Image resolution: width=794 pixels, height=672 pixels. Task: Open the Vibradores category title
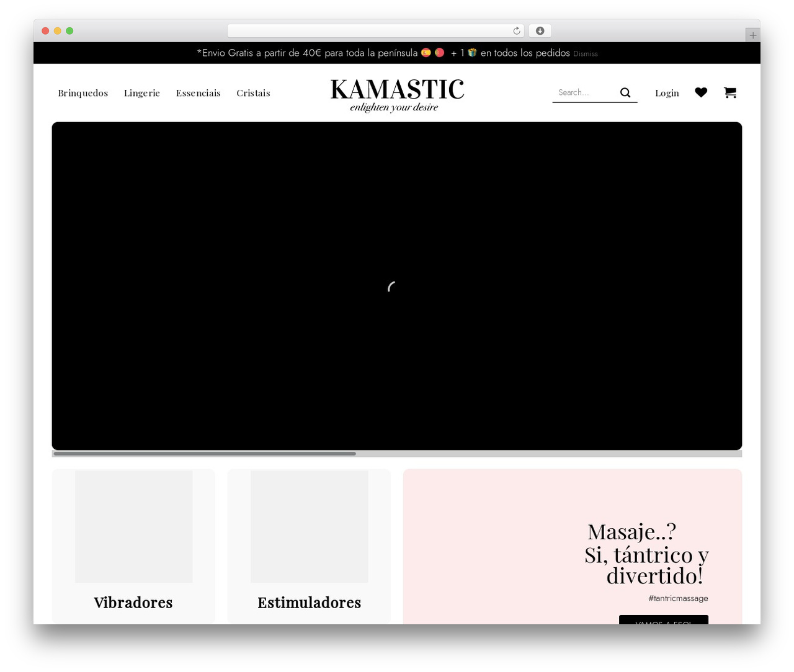coord(133,603)
